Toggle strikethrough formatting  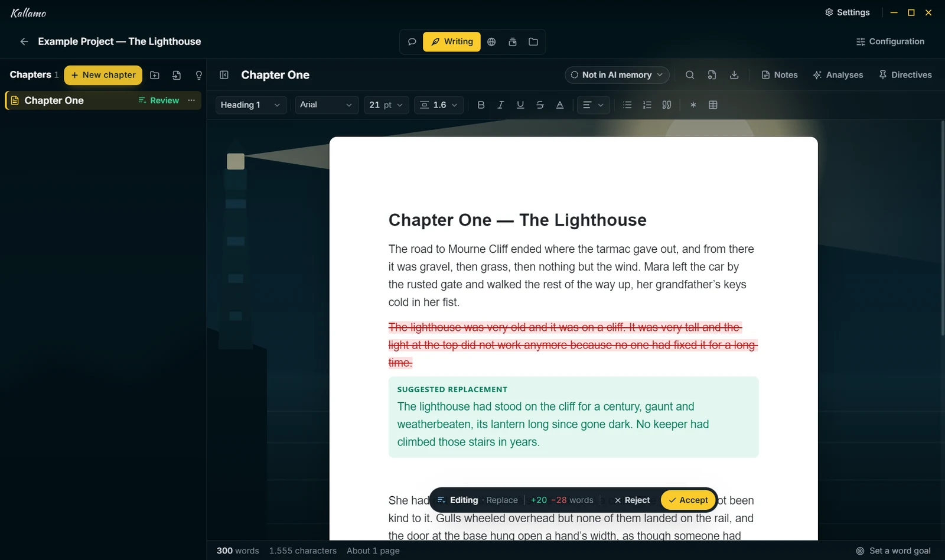[x=540, y=105]
